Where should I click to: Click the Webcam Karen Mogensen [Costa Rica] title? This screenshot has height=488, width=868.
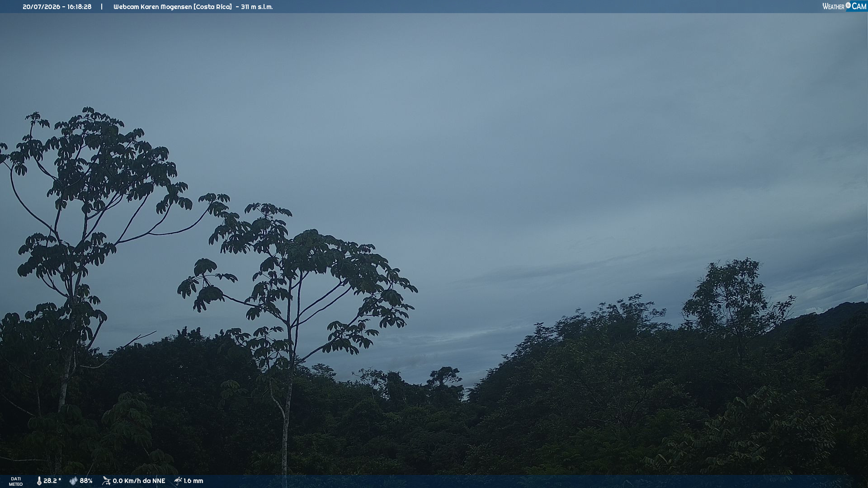pyautogui.click(x=173, y=7)
